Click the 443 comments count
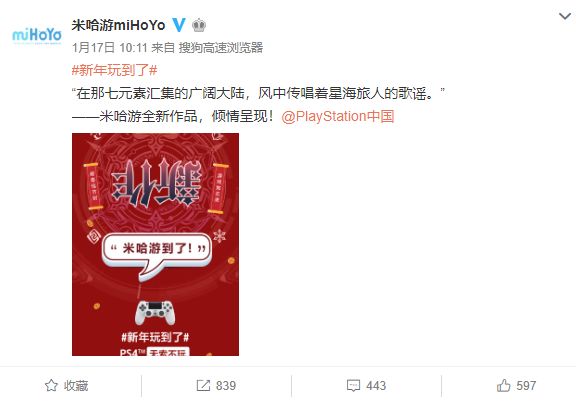The height and width of the screenshot is (404, 576). [x=376, y=386]
